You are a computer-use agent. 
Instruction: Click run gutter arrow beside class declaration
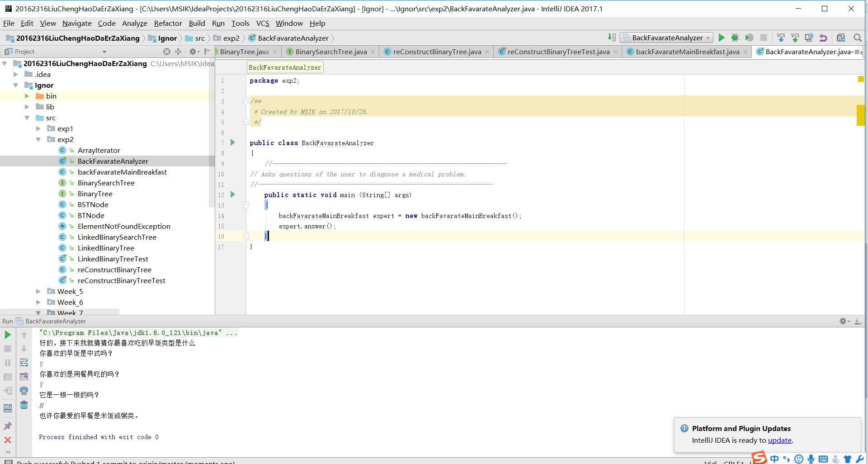tap(233, 142)
